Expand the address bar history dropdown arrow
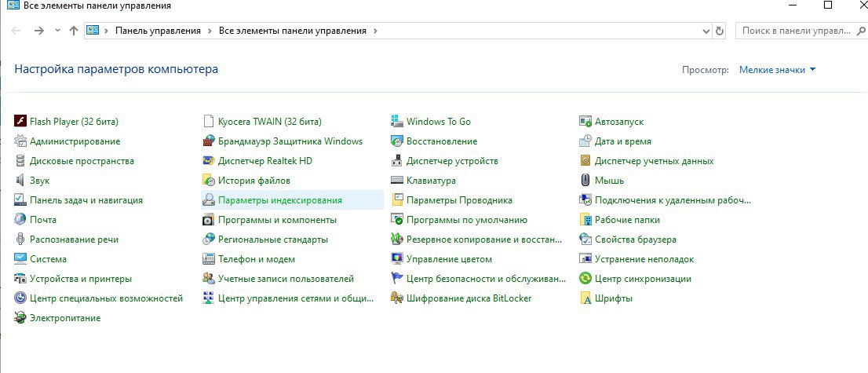This screenshot has height=373, width=868. coord(706,31)
